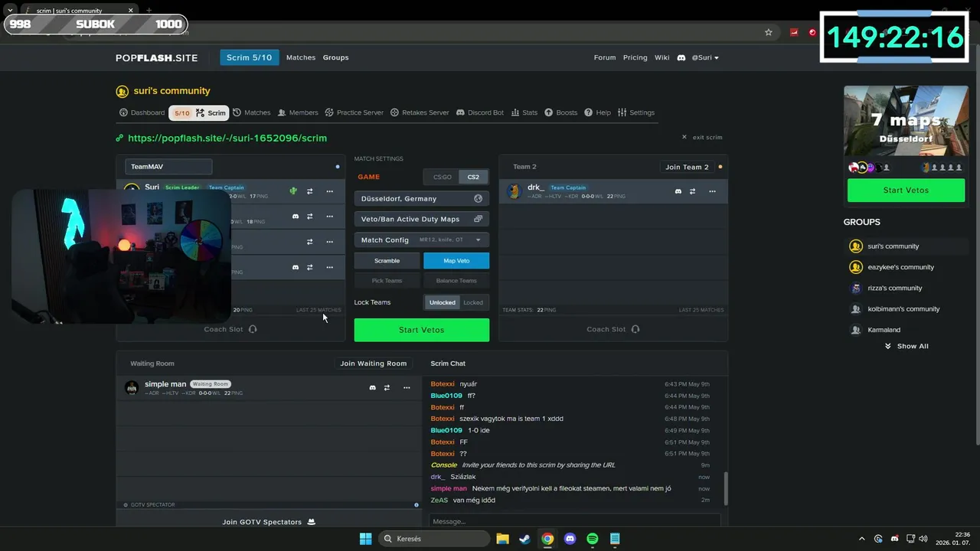
Task: Select the Balance Teams mode
Action: coord(456,281)
